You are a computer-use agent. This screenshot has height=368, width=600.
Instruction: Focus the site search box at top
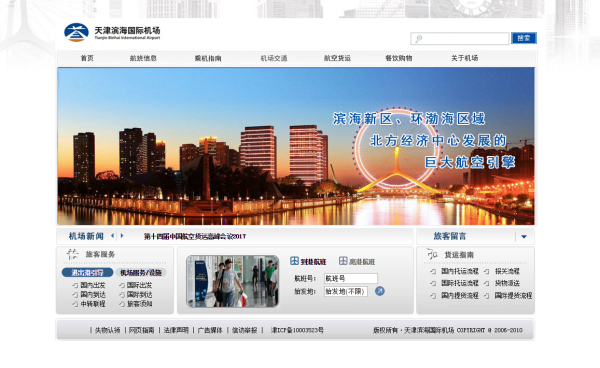(x=460, y=38)
